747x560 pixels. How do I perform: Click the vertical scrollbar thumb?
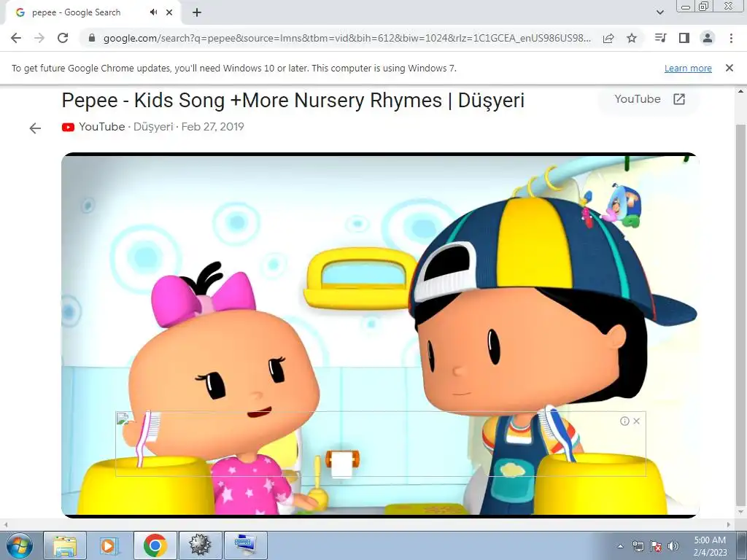pos(740,314)
